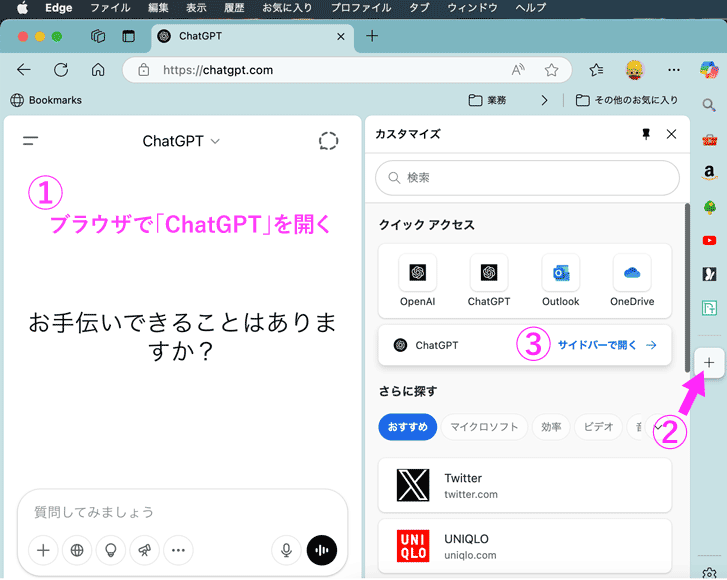
Task: Open the ファイル menu
Action: [x=110, y=8]
